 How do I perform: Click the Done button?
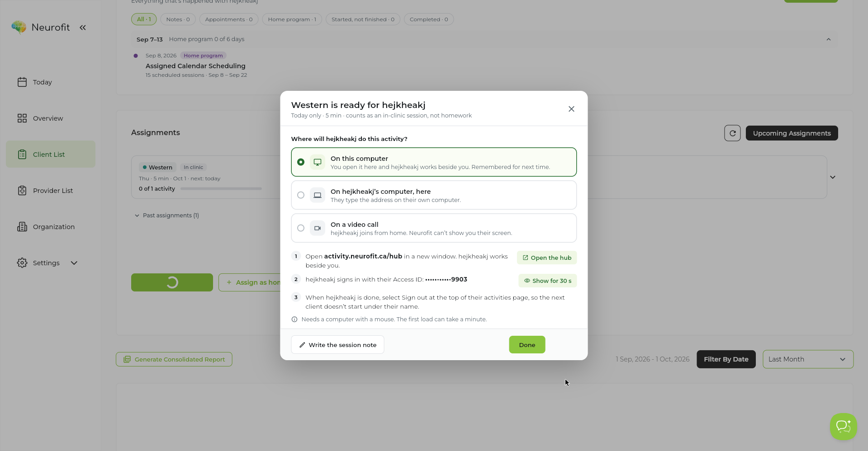click(x=527, y=345)
